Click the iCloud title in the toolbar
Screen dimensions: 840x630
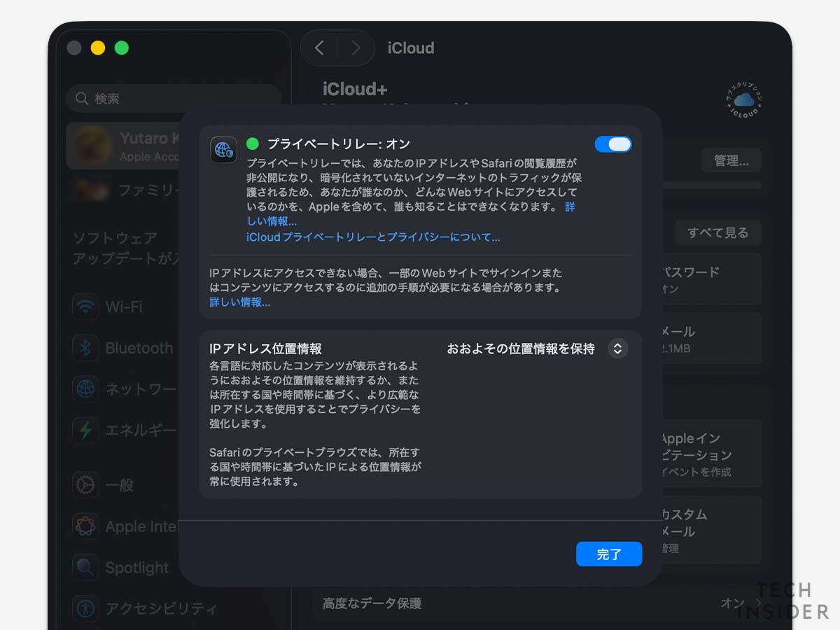411,48
